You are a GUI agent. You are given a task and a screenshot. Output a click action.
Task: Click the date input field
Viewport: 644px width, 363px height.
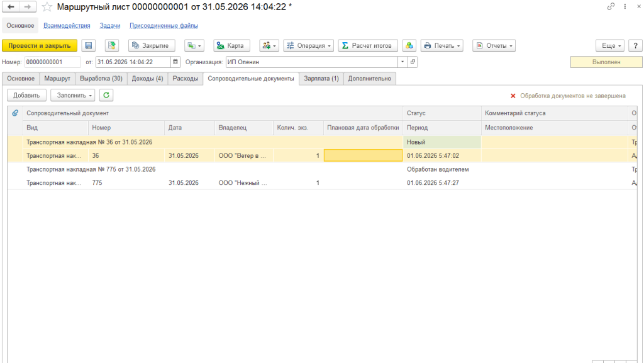[x=133, y=62]
